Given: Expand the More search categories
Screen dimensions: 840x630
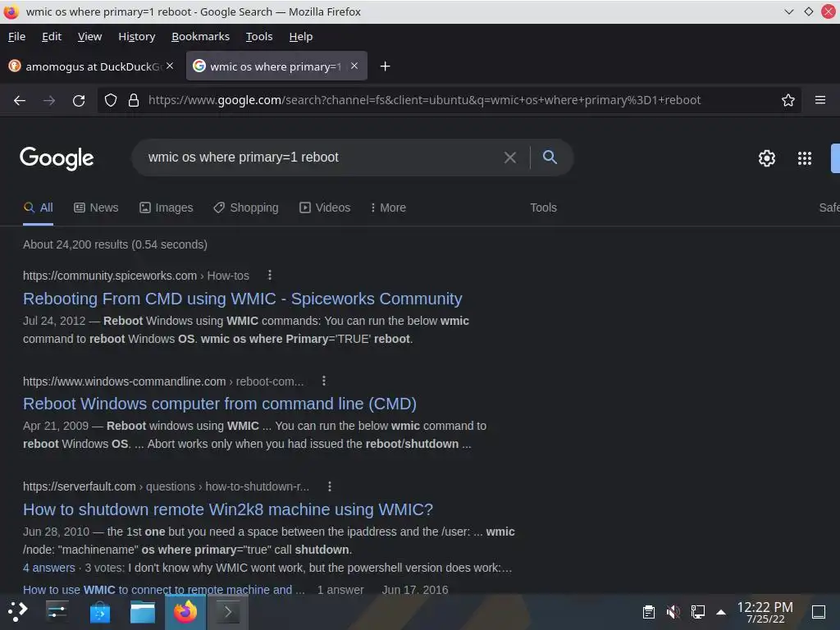Looking at the screenshot, I should [x=388, y=208].
